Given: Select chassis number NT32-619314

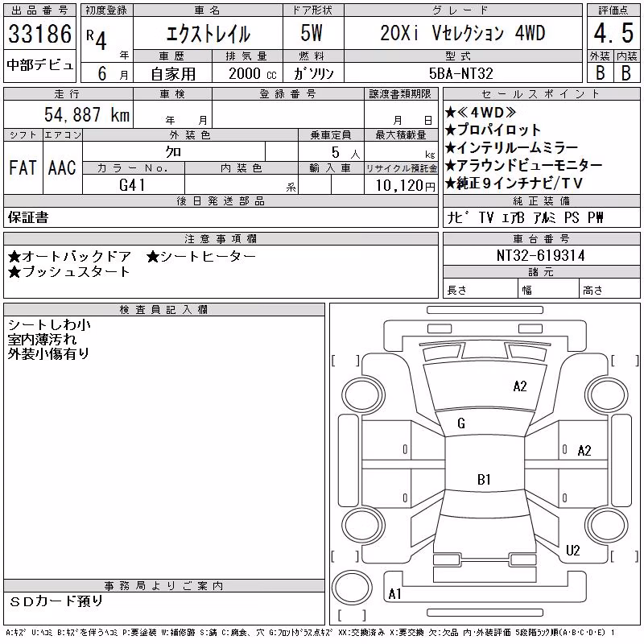Looking at the screenshot, I should coord(540,255).
